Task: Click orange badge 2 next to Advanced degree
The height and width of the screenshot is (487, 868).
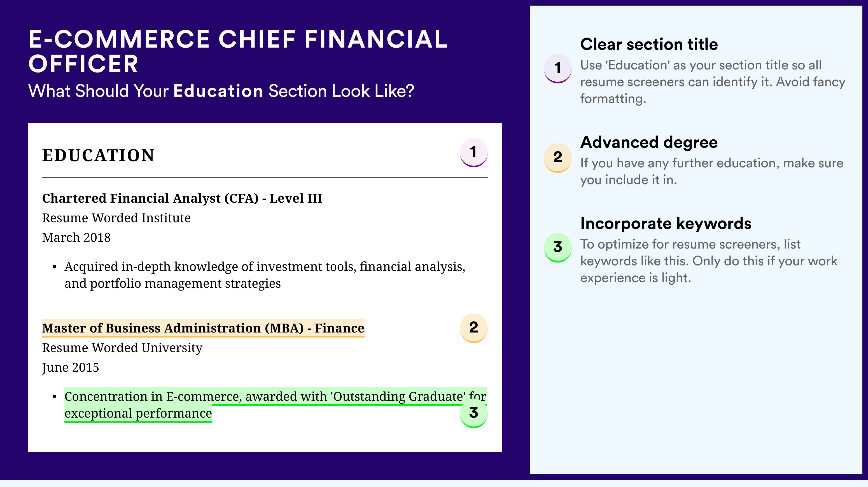Action: tap(558, 158)
